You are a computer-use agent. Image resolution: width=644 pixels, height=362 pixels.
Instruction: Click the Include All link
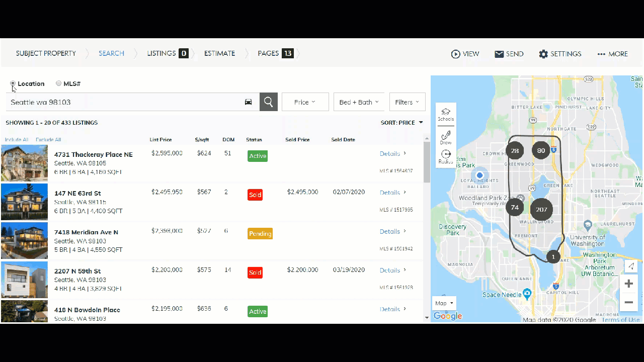17,140
